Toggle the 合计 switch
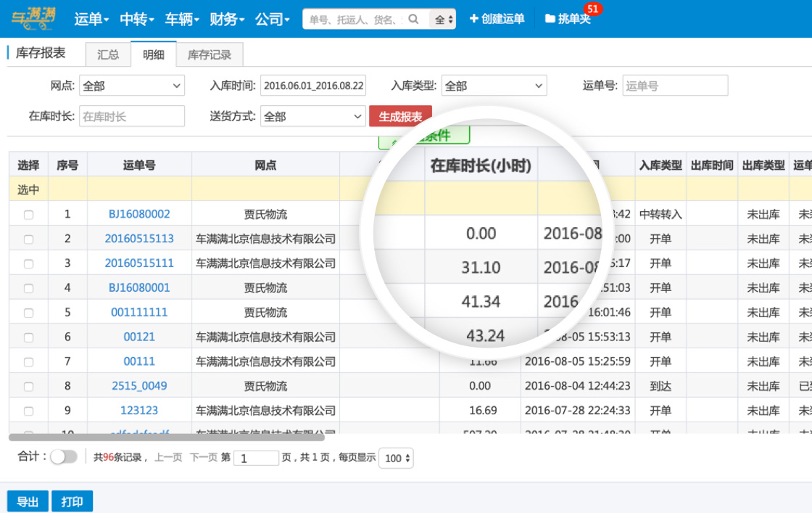Screen dimensions: 812x513 click(64, 456)
